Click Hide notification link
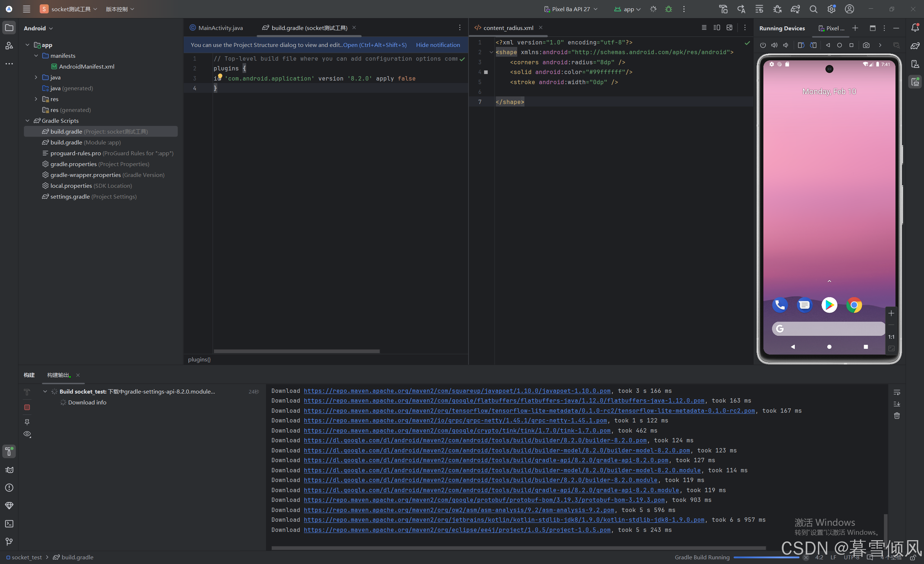The width and height of the screenshot is (924, 564). click(x=437, y=45)
